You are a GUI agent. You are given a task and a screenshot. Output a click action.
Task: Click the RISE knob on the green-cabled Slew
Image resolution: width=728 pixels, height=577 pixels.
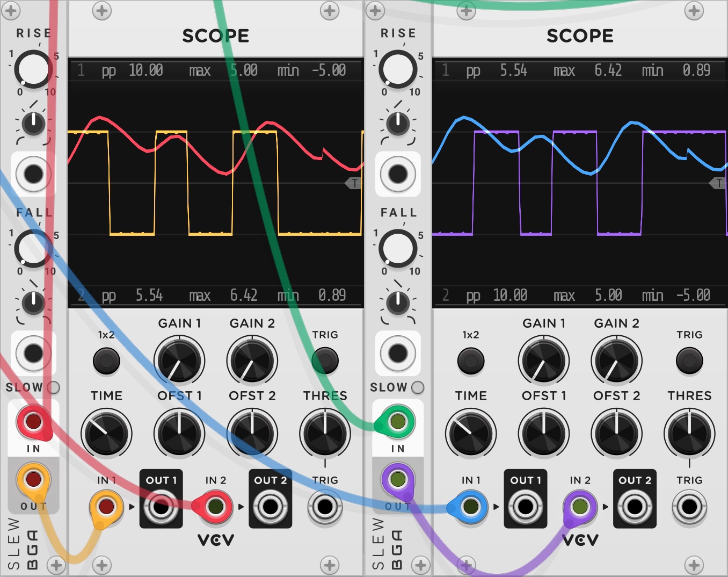pyautogui.click(x=397, y=69)
